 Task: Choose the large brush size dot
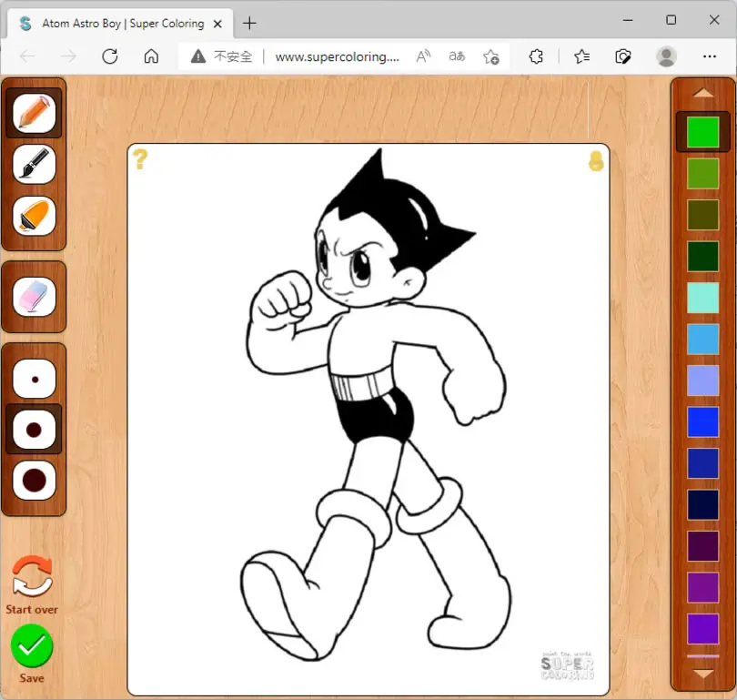34,480
